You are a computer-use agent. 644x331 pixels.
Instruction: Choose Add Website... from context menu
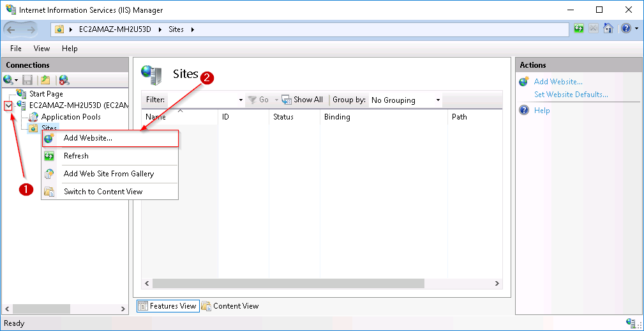[x=110, y=139]
